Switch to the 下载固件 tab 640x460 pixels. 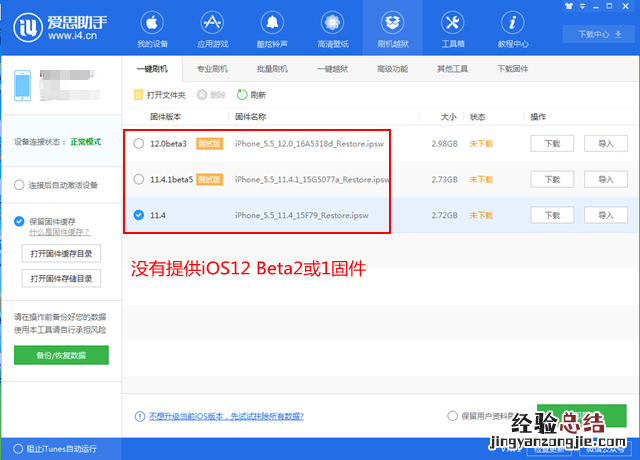coord(513,69)
